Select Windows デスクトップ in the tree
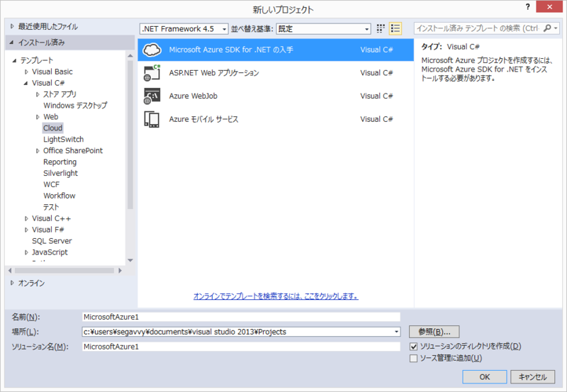This screenshot has height=392, width=567. point(75,106)
